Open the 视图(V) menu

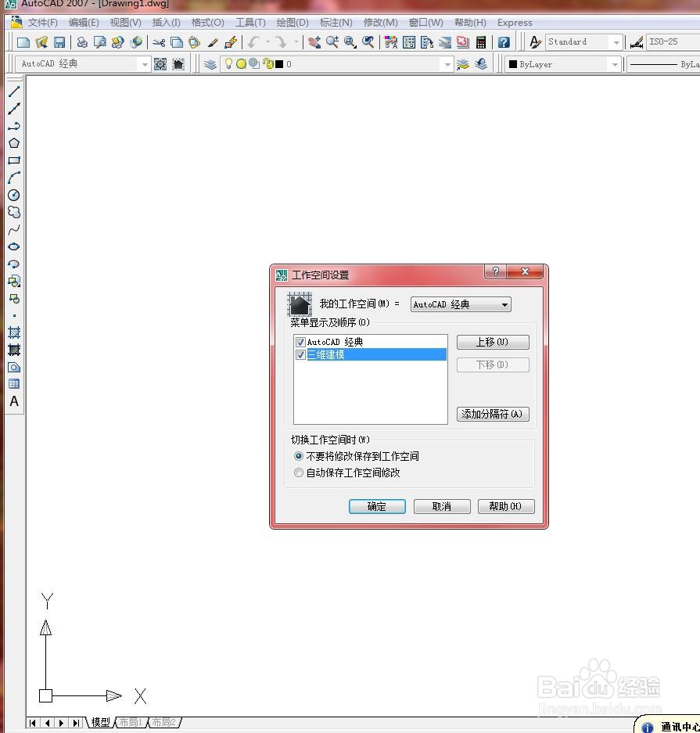(125, 23)
